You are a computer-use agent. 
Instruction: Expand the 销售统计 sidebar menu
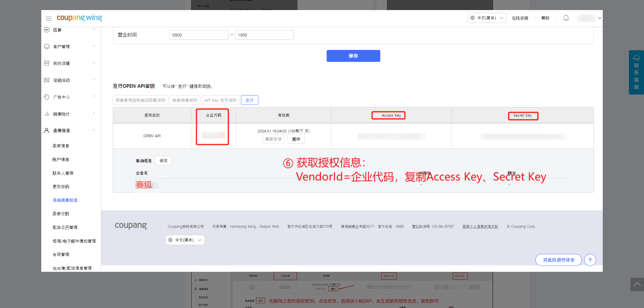coord(94,113)
